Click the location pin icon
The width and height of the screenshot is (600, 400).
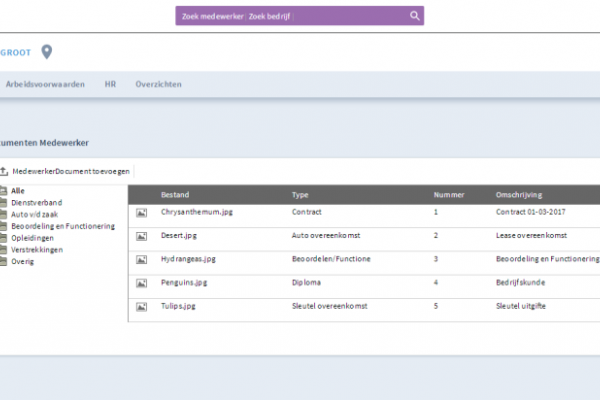[46, 52]
